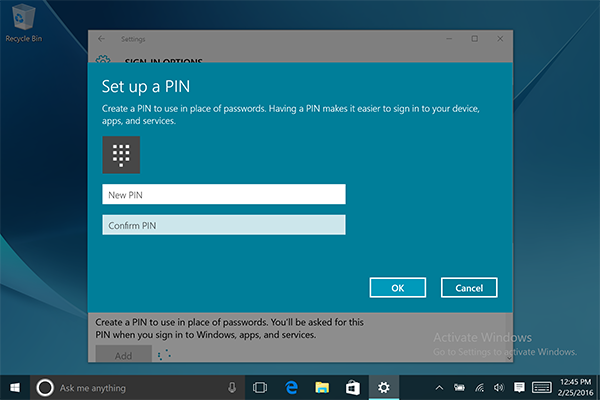Open the volume speaker tray icon
600x400 pixels.
[x=499, y=388]
